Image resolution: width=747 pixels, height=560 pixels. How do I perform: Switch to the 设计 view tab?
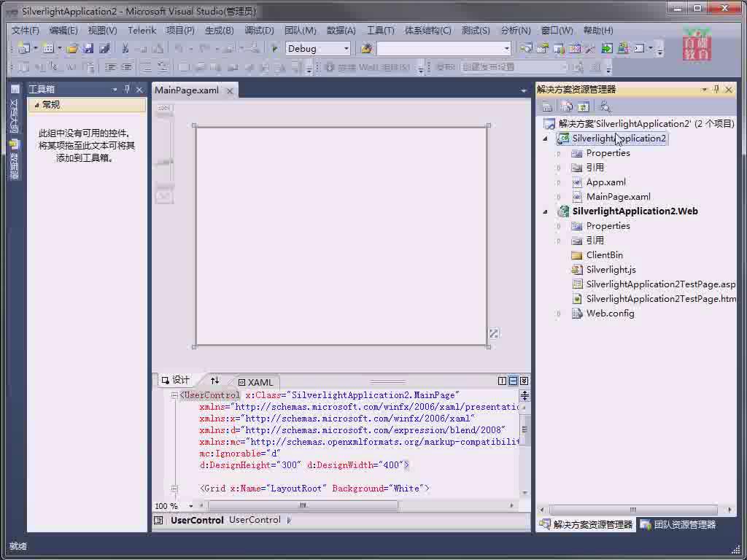tap(176, 380)
